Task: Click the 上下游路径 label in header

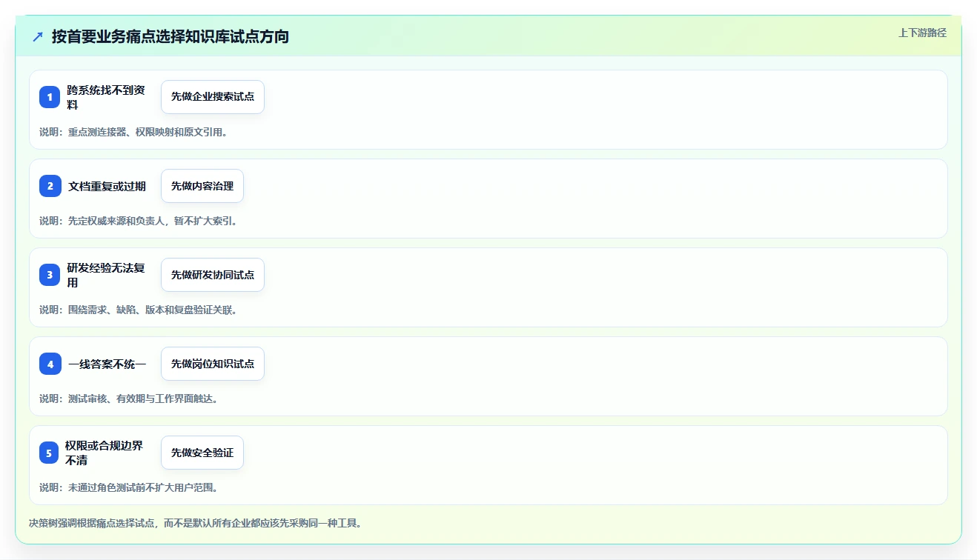Action: point(922,33)
